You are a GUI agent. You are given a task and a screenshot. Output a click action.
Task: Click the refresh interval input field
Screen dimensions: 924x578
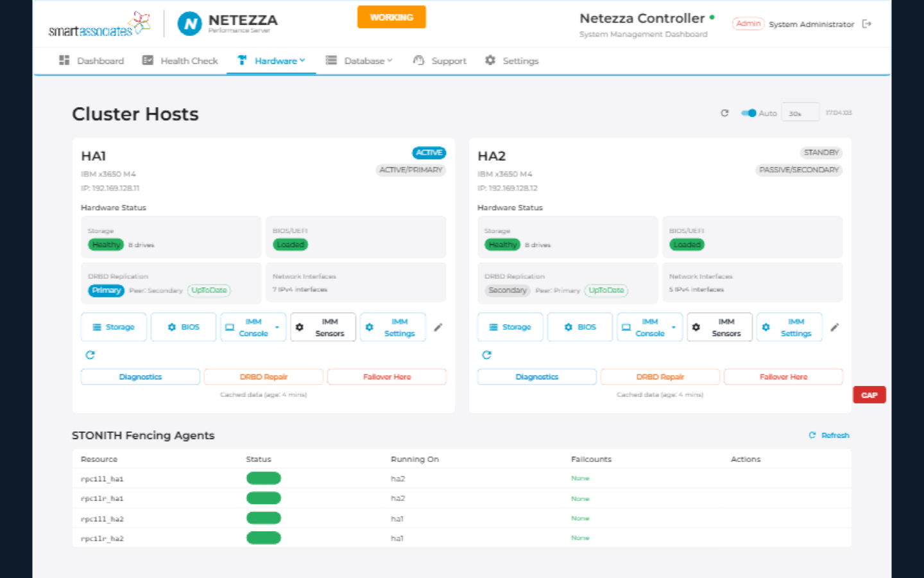point(800,112)
